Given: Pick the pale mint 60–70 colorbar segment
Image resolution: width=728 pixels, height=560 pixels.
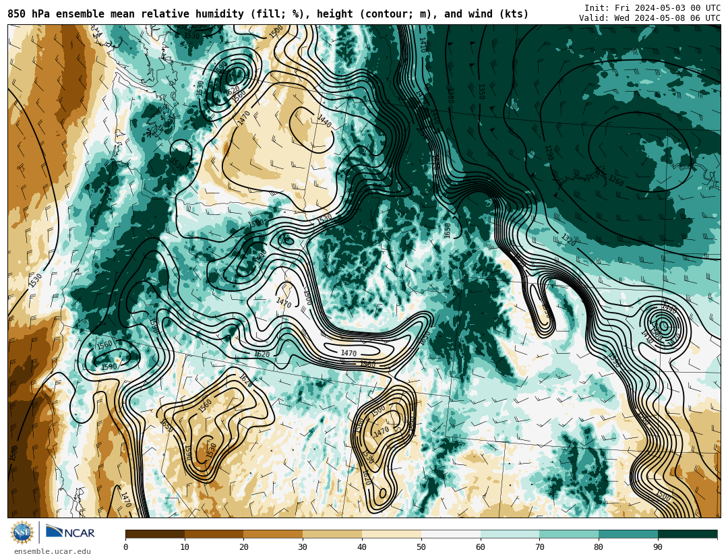Looking at the screenshot, I should (510, 534).
